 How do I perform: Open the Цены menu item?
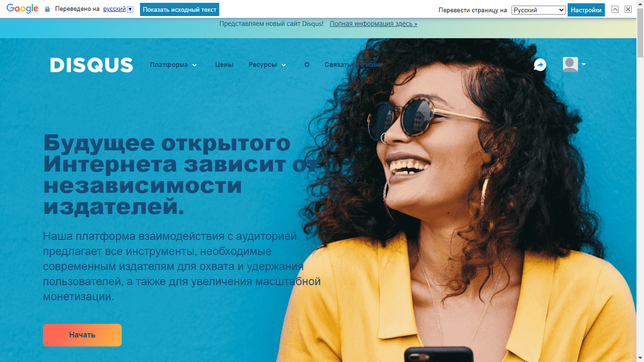pyautogui.click(x=224, y=65)
